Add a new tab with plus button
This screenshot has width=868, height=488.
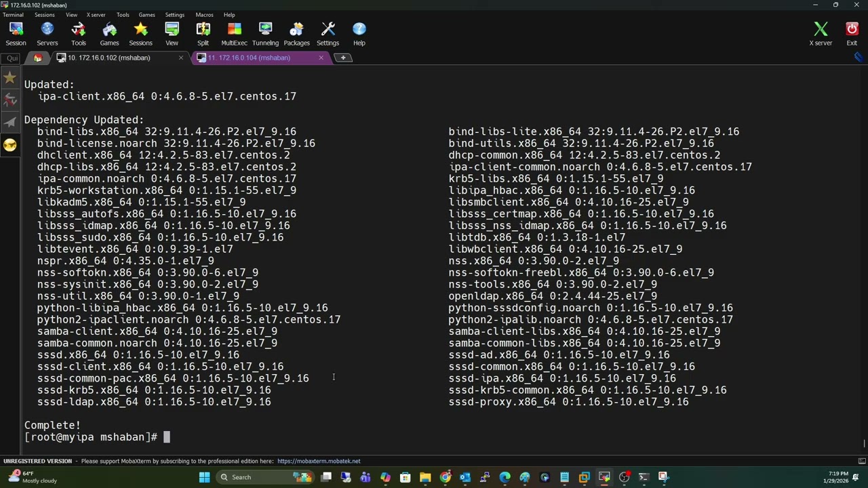tap(342, 58)
